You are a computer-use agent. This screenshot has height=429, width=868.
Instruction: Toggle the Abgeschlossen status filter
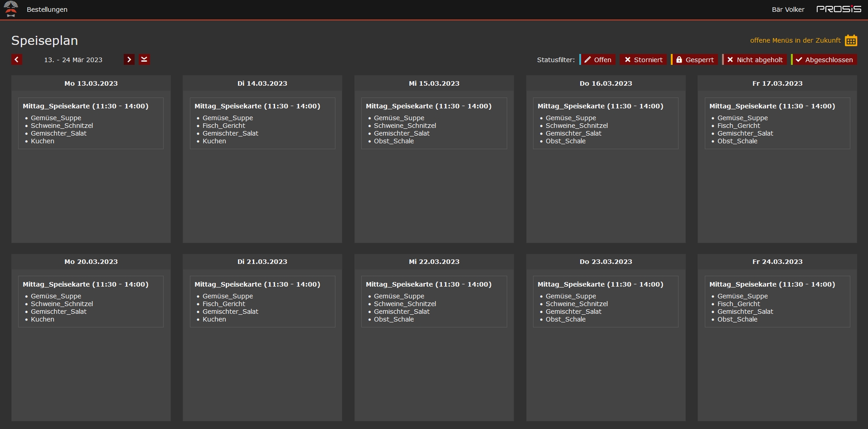(x=824, y=60)
